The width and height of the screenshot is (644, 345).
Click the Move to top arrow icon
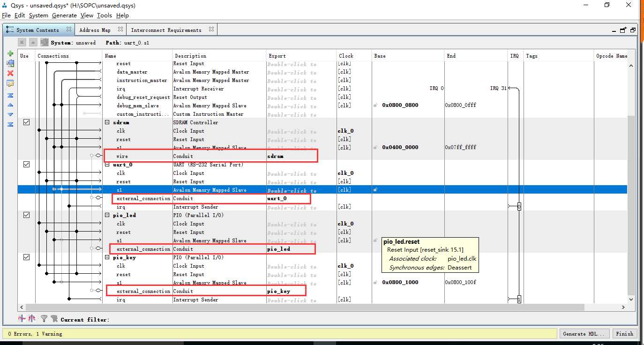[x=10, y=95]
